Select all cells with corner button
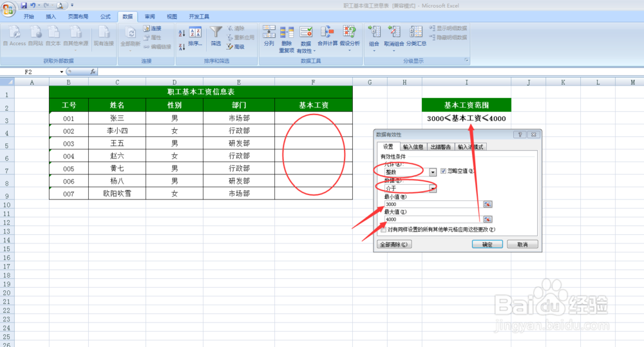The height and width of the screenshot is (347, 644). point(7,82)
